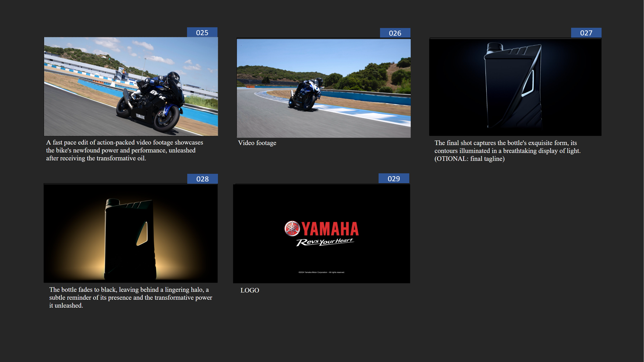Click the Revs Your Heart slogan
The image size is (644, 362).
pos(325,242)
